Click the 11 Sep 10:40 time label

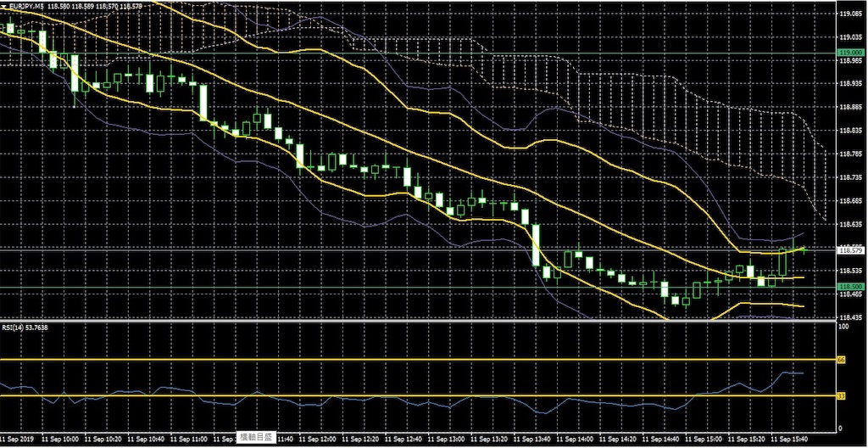(x=147, y=439)
